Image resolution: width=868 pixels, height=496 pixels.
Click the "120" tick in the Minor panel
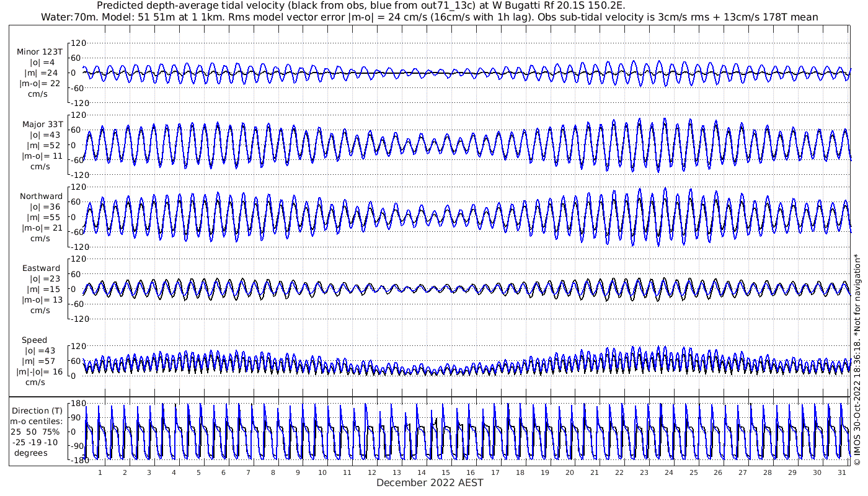(x=77, y=43)
